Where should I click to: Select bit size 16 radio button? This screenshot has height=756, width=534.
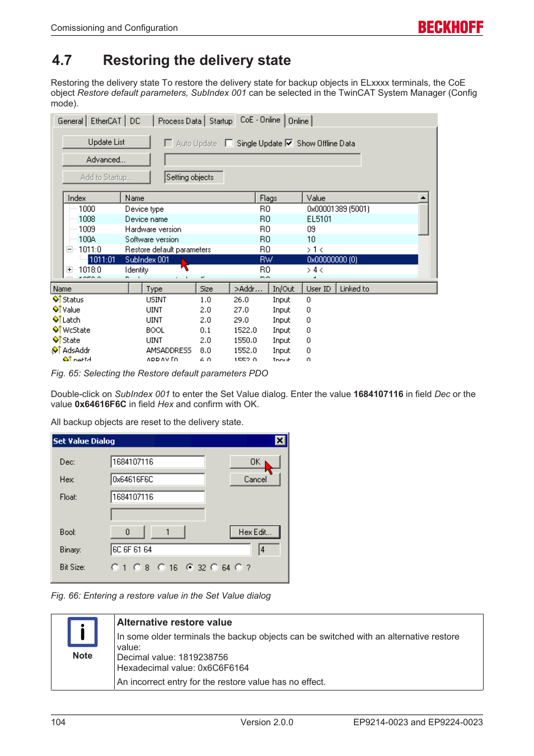pos(161,567)
